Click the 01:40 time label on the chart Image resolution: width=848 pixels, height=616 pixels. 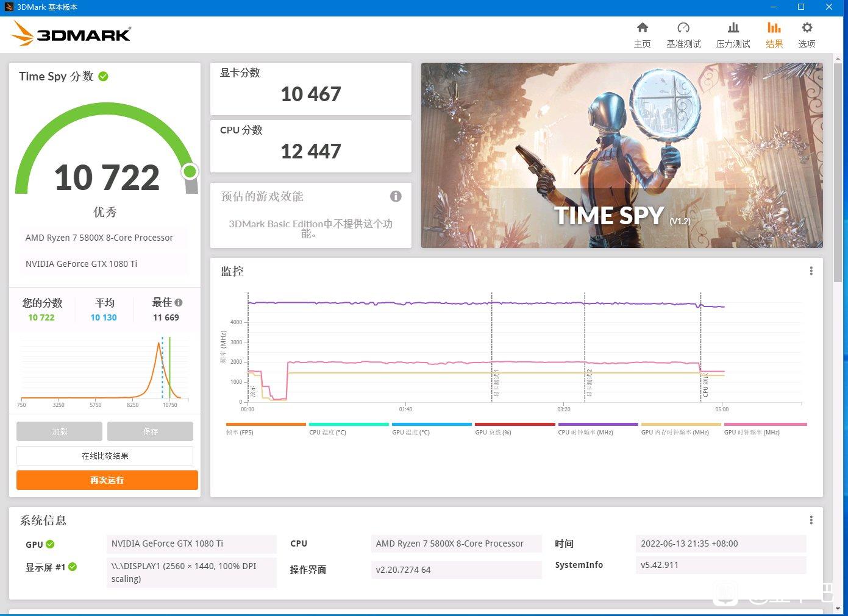405,409
